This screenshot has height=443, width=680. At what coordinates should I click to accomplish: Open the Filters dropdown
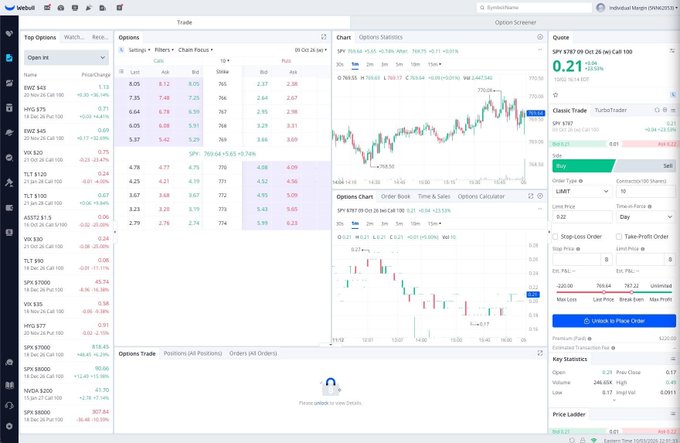(x=164, y=50)
